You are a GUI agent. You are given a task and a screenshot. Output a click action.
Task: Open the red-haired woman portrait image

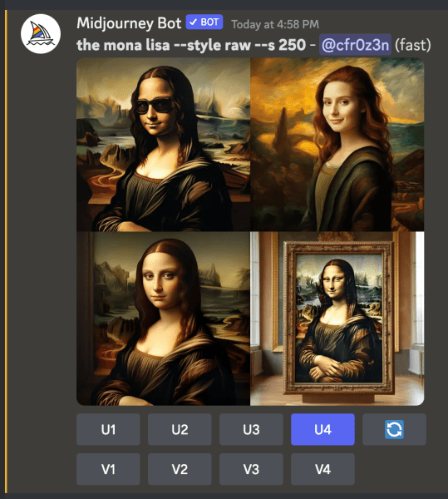click(x=337, y=145)
